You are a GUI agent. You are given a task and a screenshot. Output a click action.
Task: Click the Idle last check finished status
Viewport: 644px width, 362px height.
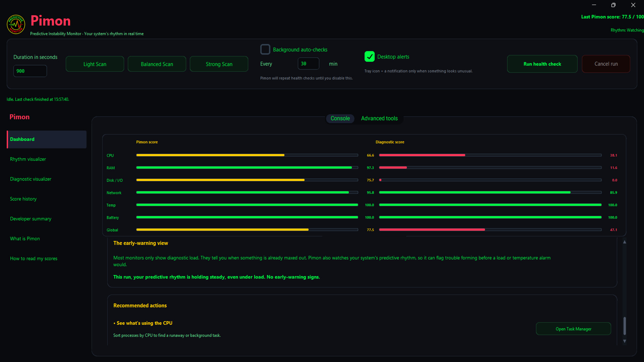(38, 100)
